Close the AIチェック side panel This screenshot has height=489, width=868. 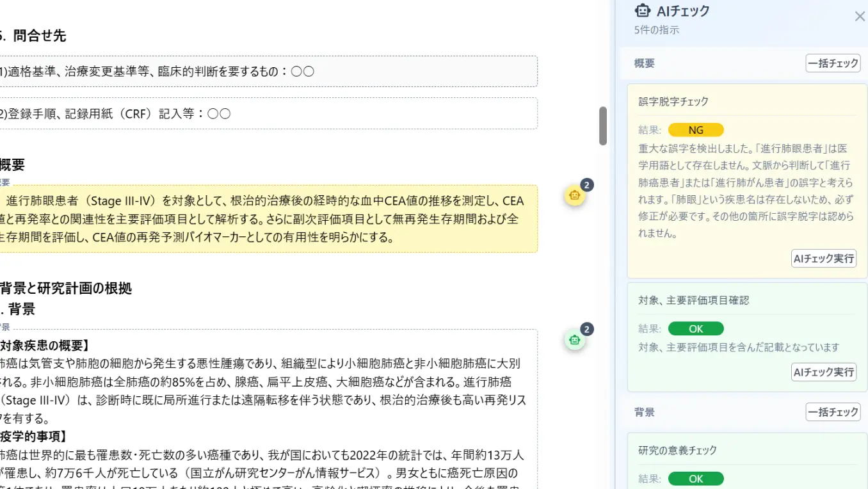[x=860, y=17]
